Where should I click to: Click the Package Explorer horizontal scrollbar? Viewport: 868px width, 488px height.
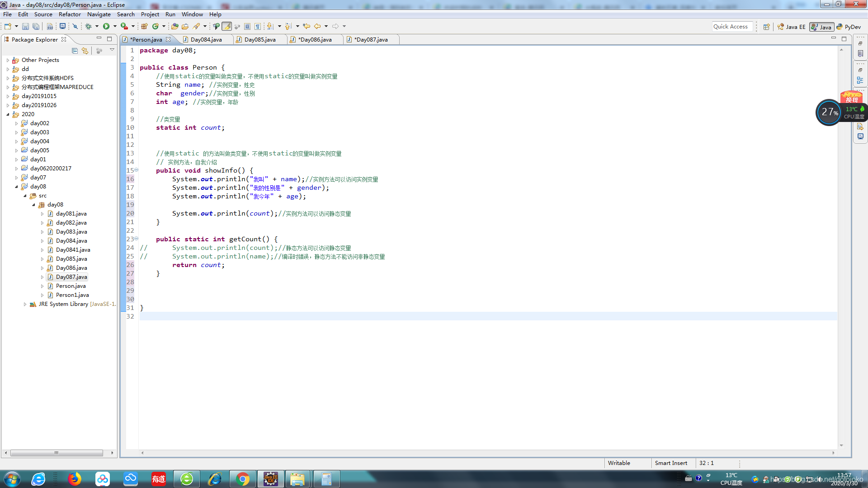tap(57, 452)
